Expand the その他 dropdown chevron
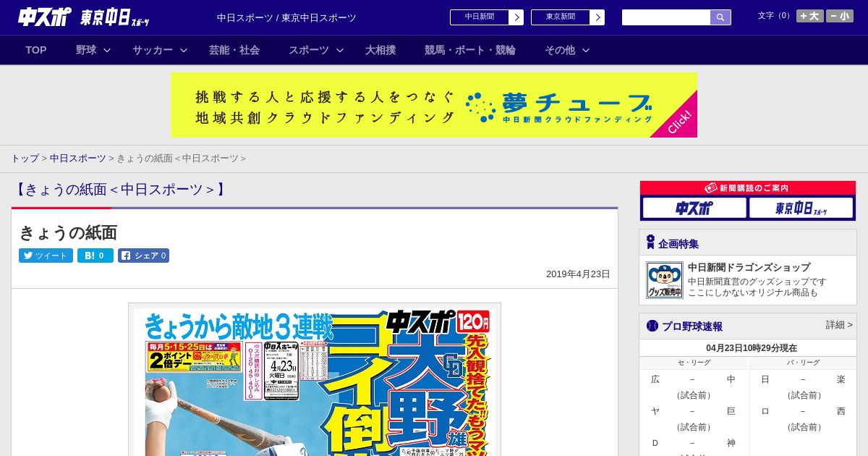This screenshot has width=868, height=456. pos(586,50)
